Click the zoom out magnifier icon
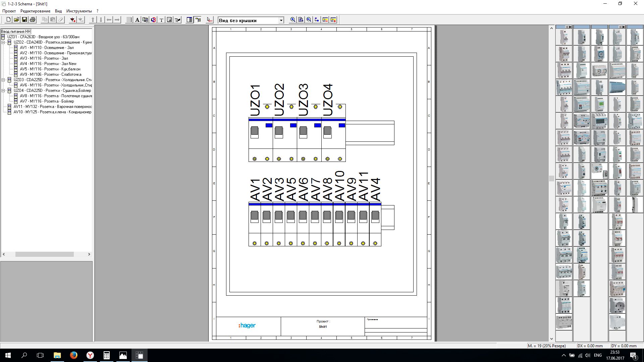The height and width of the screenshot is (362, 644). coord(309,20)
